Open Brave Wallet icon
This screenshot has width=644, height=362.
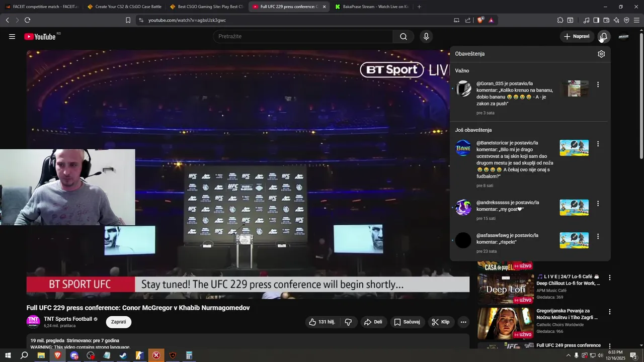click(606, 20)
